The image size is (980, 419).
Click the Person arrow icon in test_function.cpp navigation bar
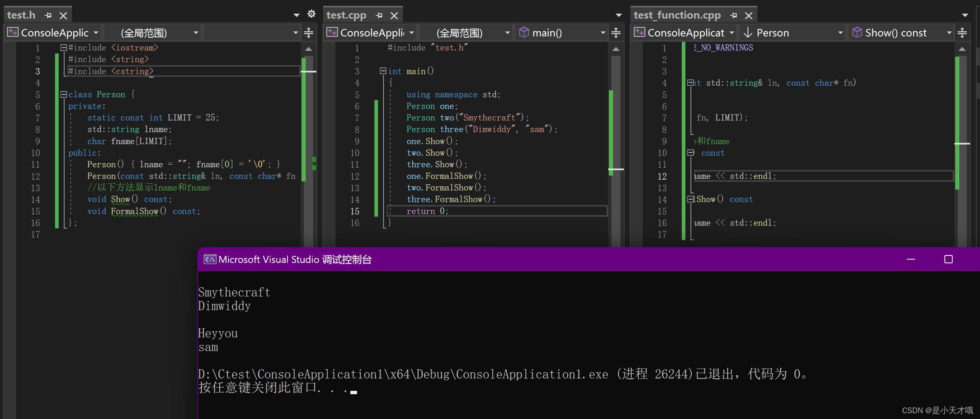[747, 32]
